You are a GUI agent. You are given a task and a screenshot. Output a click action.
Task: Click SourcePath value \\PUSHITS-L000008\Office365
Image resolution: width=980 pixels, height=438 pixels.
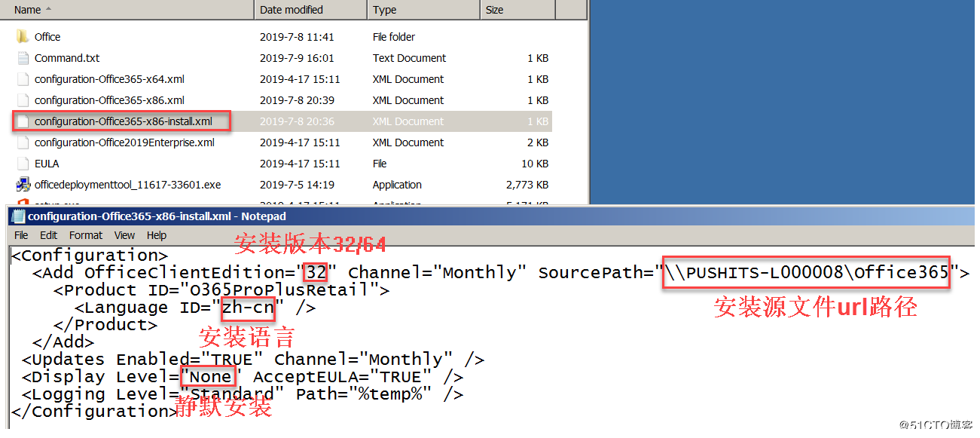806,273
